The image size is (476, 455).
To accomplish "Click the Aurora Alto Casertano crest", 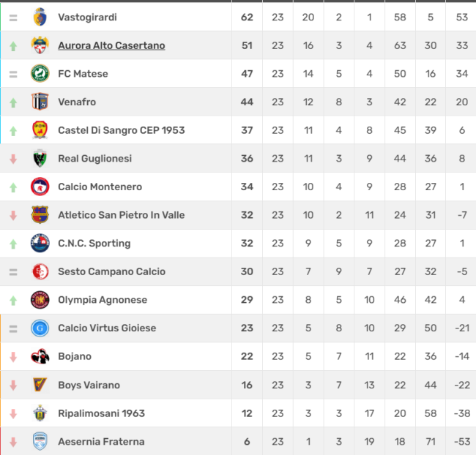I will pyautogui.click(x=40, y=45).
